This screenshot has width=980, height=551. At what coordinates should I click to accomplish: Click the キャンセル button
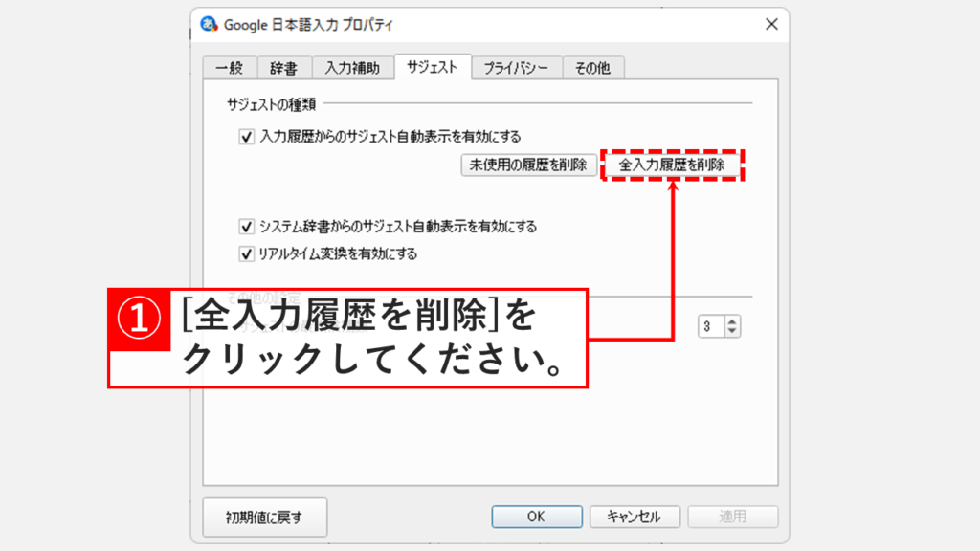[635, 517]
